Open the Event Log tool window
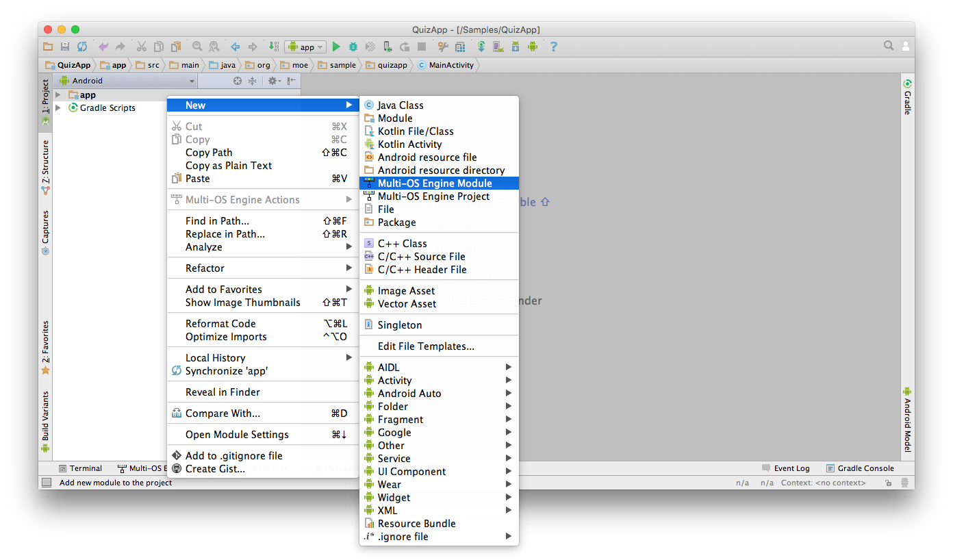Image resolution: width=953 pixels, height=560 pixels. coord(786,469)
